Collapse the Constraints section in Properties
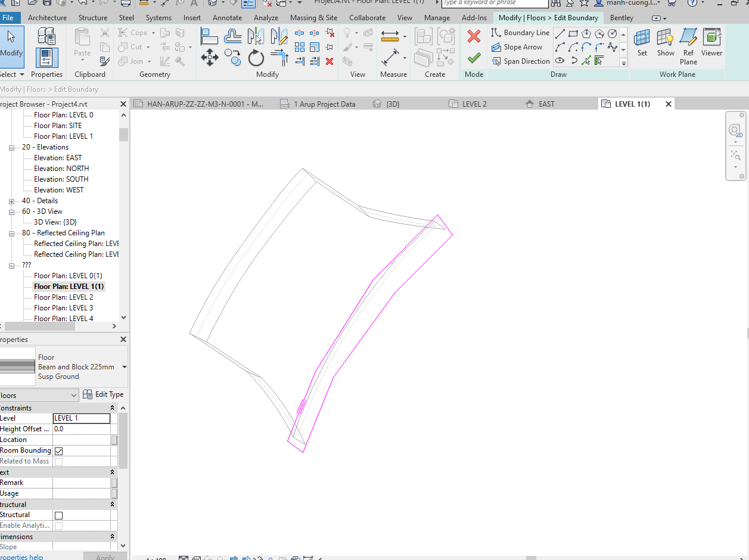 (x=113, y=408)
